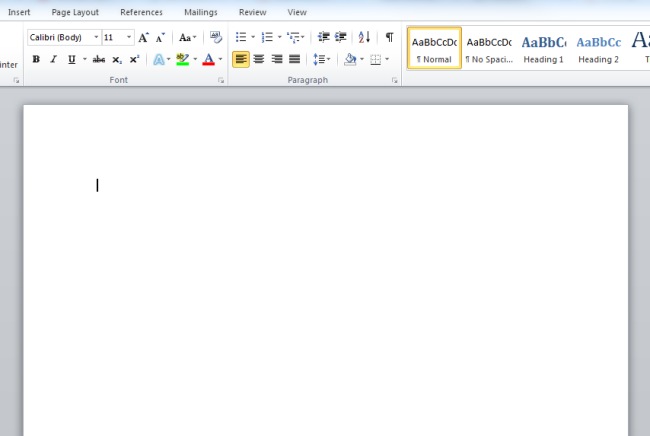The width and height of the screenshot is (650, 436).
Task: Apply the No Spacing style
Action: [x=489, y=48]
